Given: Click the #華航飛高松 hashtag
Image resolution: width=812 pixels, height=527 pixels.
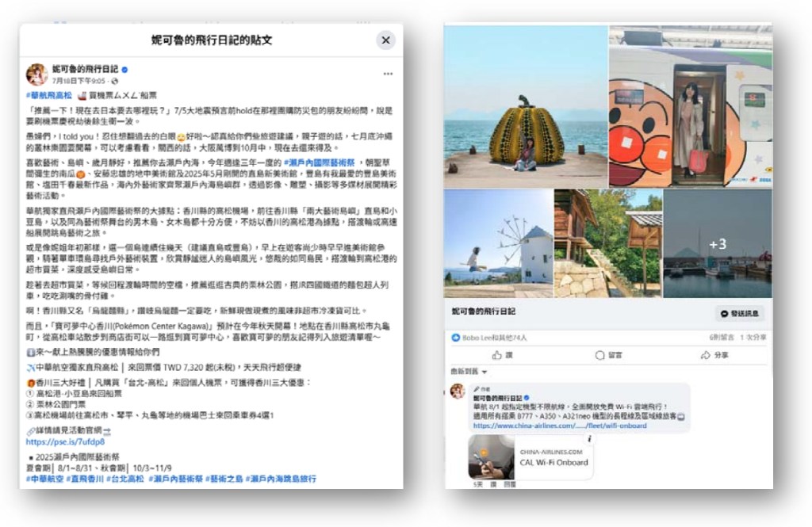Looking at the screenshot, I should click(52, 95).
